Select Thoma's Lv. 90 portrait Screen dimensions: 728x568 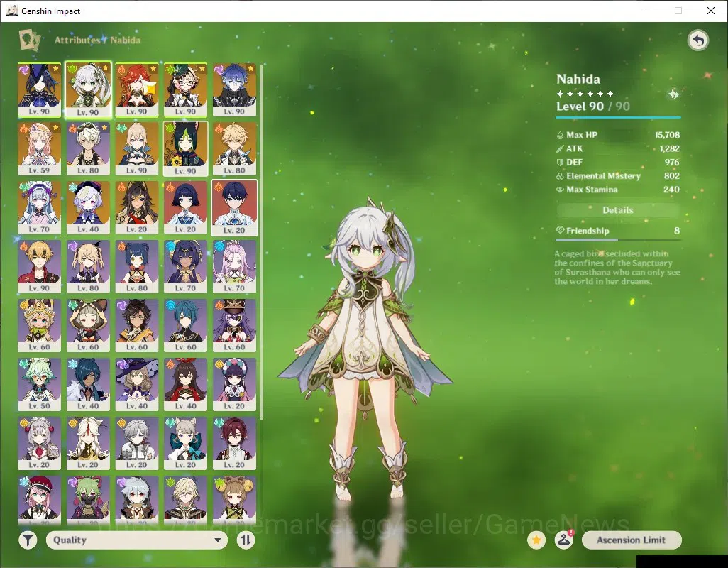pos(40,266)
